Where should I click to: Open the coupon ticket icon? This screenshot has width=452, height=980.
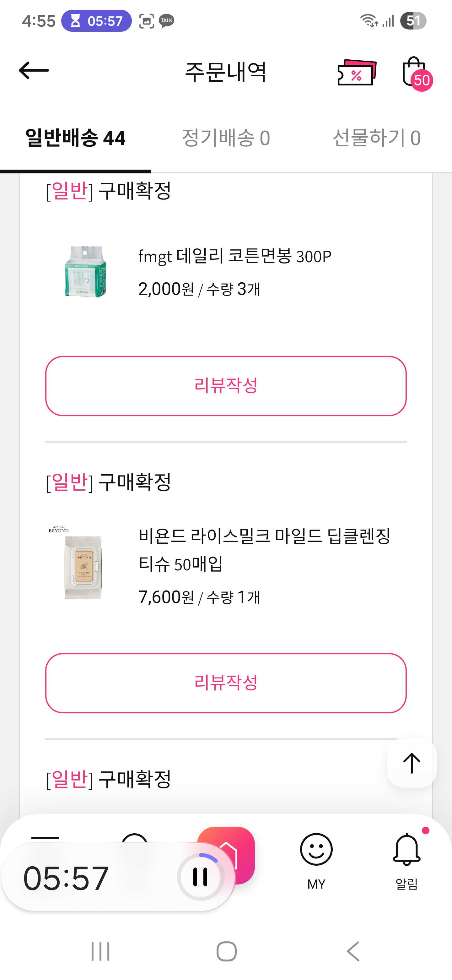pos(356,72)
